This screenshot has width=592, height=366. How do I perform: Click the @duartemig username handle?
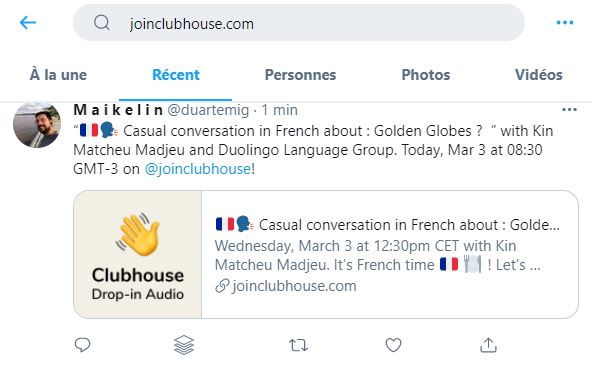pyautogui.click(x=208, y=110)
